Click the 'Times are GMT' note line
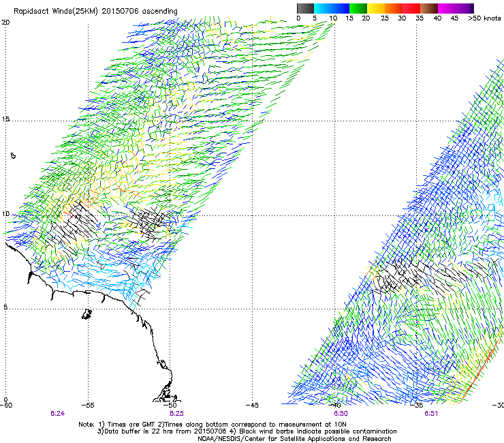Image resolution: width=504 pixels, height=443 pixels. pos(212,425)
